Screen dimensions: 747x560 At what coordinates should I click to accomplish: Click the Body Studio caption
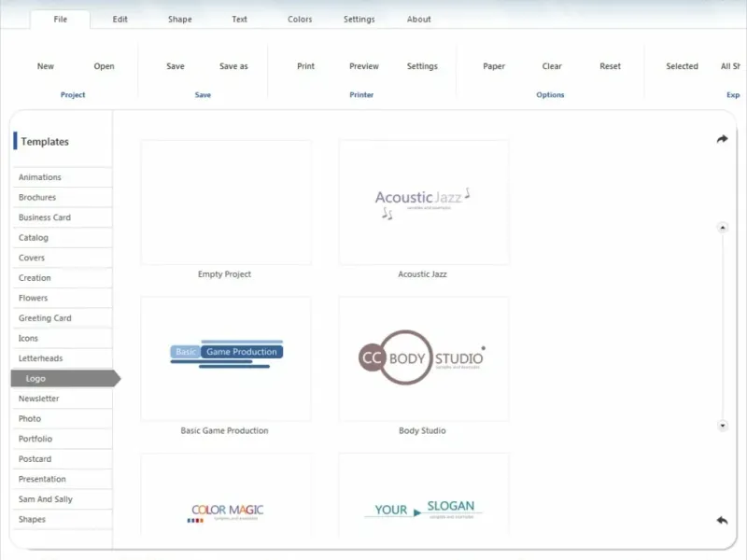[423, 430]
